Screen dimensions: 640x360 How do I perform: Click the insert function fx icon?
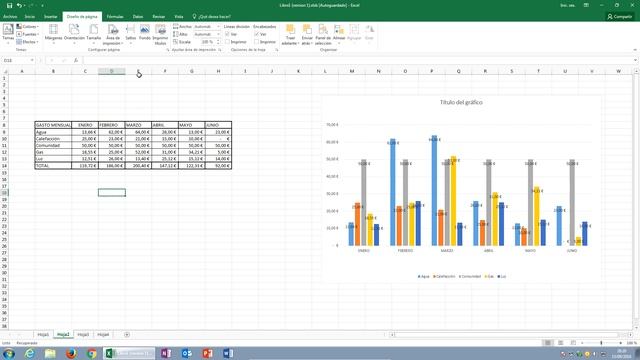76,60
